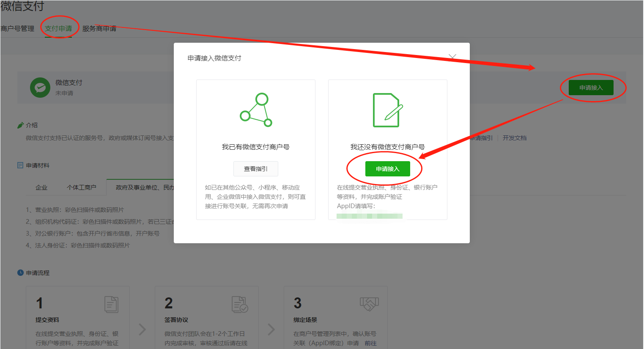Click the document icon in step 1 提交资料

[111, 304]
